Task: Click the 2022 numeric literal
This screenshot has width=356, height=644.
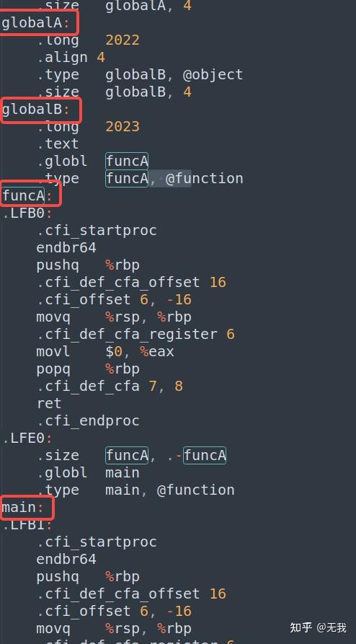Action: 123,40
